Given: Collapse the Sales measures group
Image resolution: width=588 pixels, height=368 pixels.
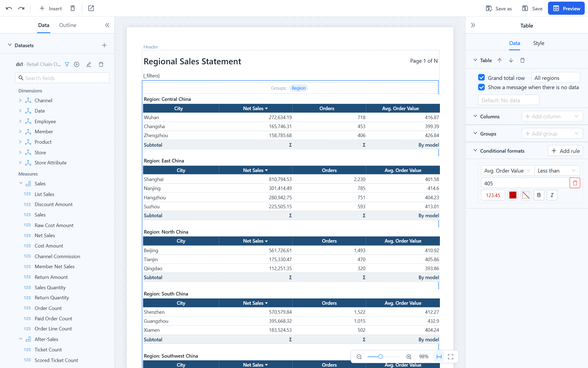Looking at the screenshot, I should click(x=21, y=183).
